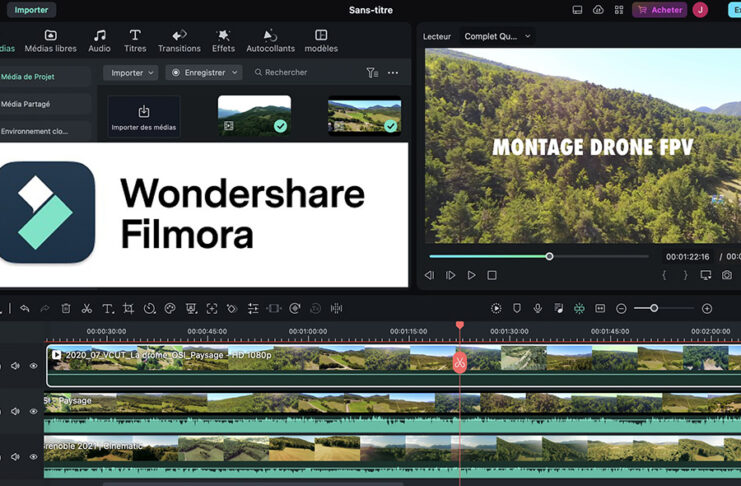Screen dimensions: 741x486
Task: Click the screen layout icon in title bar
Action: coord(577,10)
